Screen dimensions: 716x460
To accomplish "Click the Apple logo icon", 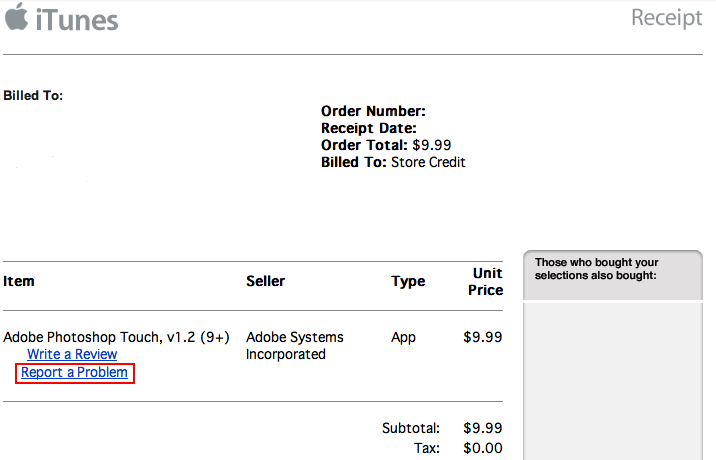I will click(15, 17).
